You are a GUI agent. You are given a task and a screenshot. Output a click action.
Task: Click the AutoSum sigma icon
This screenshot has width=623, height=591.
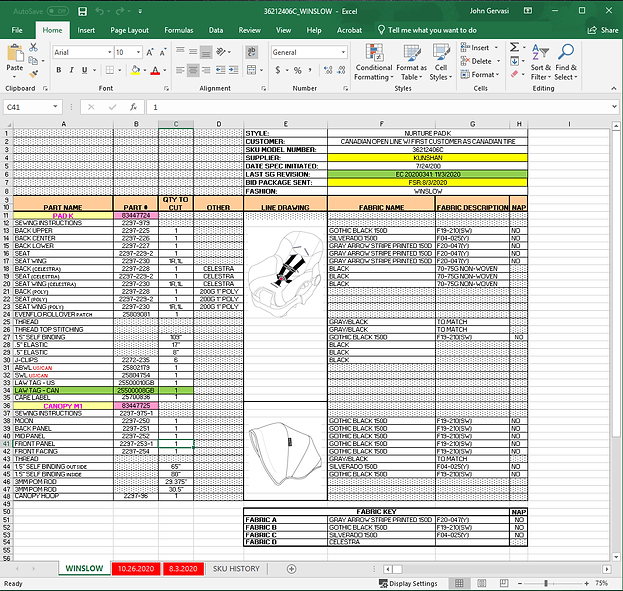[x=514, y=47]
